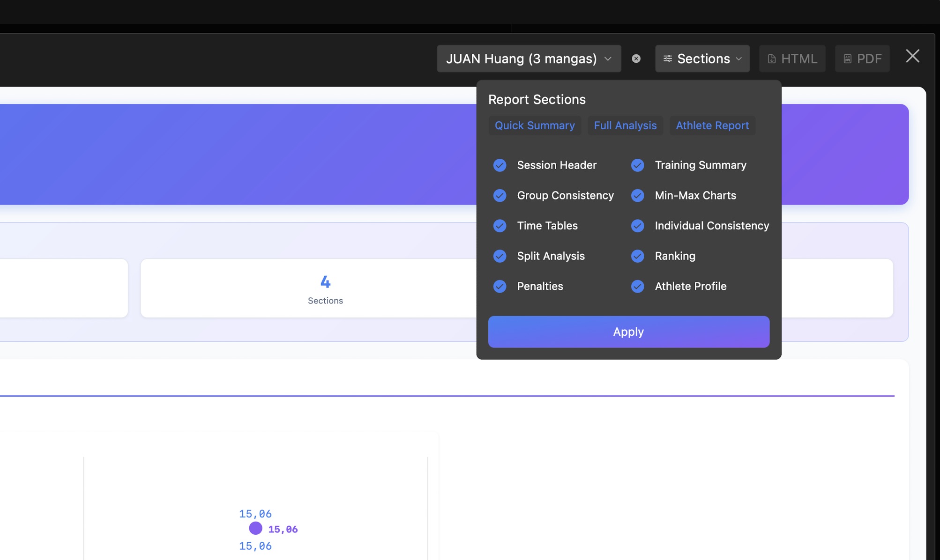This screenshot has width=940, height=560.
Task: Uncheck Min-Max Charts
Action: 638,195
